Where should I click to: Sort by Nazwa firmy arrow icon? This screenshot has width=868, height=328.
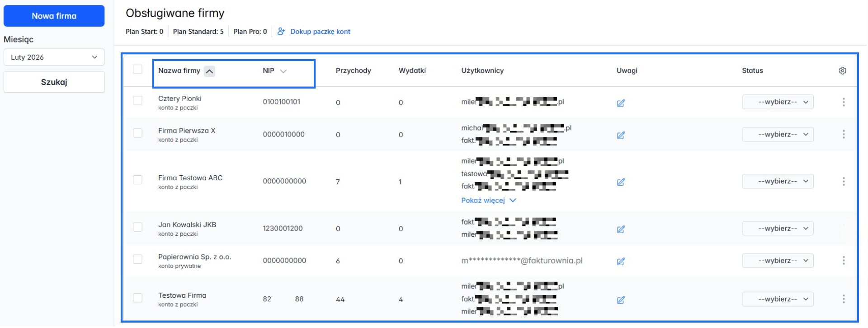click(x=209, y=71)
